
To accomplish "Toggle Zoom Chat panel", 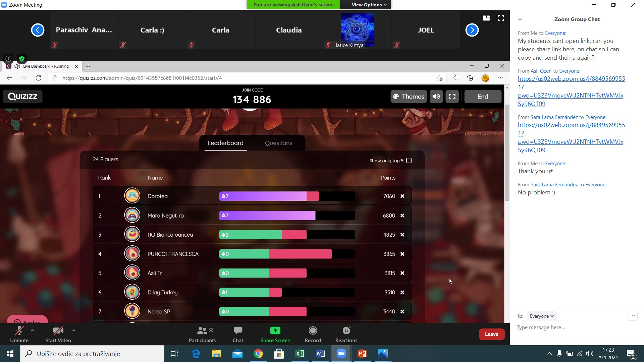I will pyautogui.click(x=238, y=335).
